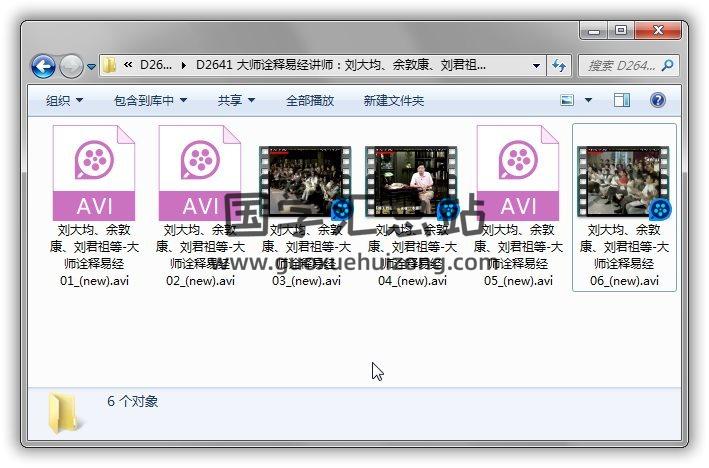Minimize the Explorer window
The width and height of the screenshot is (709, 468).
coord(594,31)
